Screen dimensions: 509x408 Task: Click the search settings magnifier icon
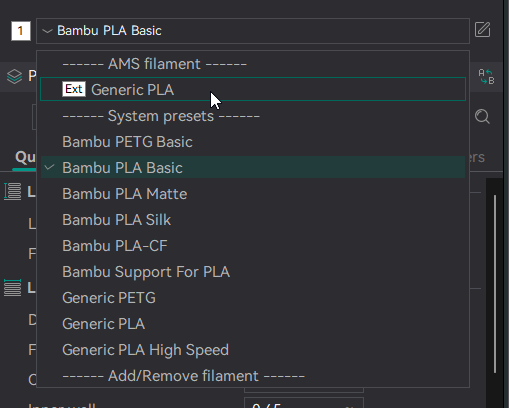(482, 117)
